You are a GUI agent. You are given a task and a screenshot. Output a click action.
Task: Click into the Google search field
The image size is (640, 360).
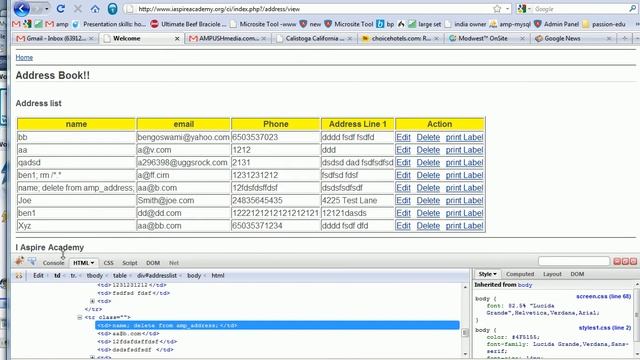(x=580, y=9)
